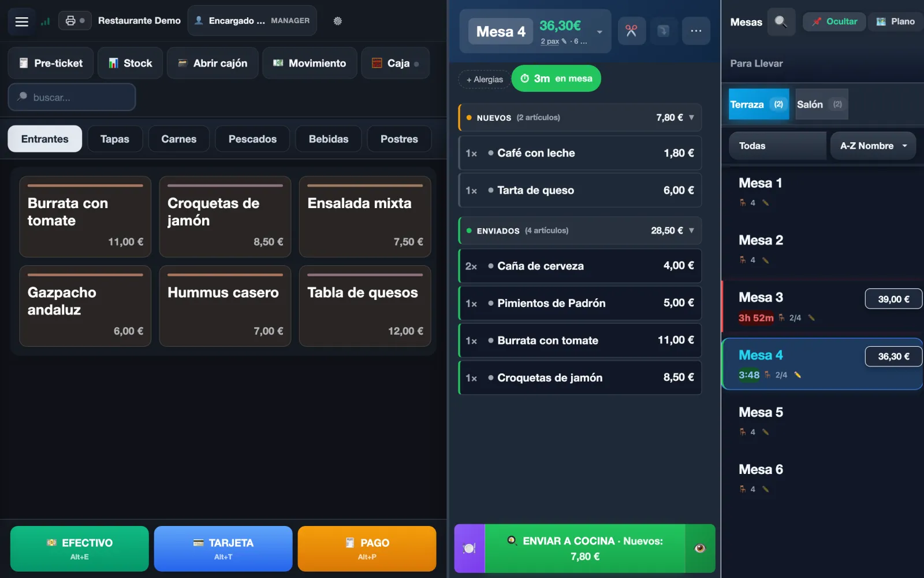This screenshot has height=578, width=924.
Task: Open the hamburger main menu
Action: [x=22, y=21]
